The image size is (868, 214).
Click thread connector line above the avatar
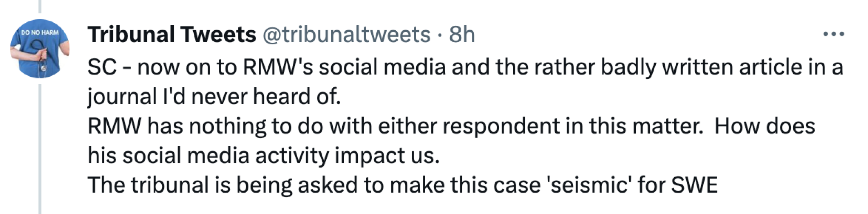coord(40,6)
